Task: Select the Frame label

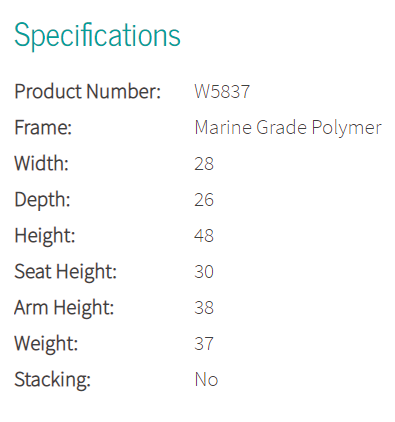Action: click(x=43, y=127)
